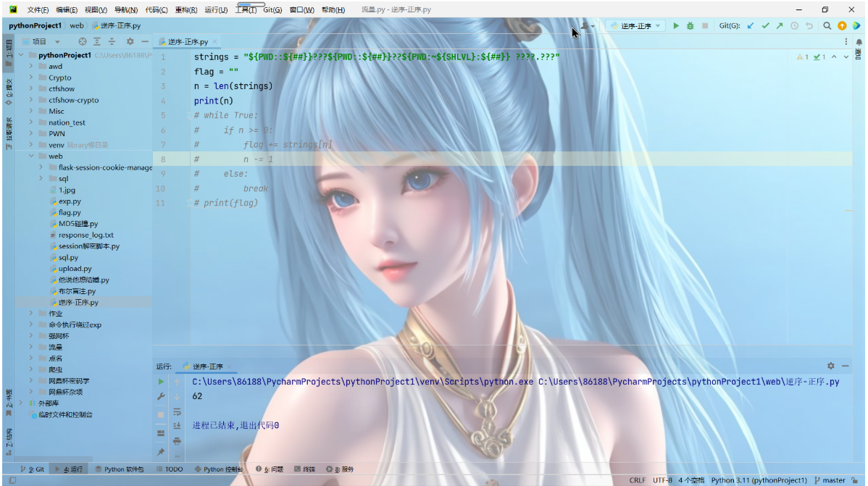This screenshot has width=868, height=486.
Task: Open the 帮助(H) menu
Action: pyautogui.click(x=333, y=10)
